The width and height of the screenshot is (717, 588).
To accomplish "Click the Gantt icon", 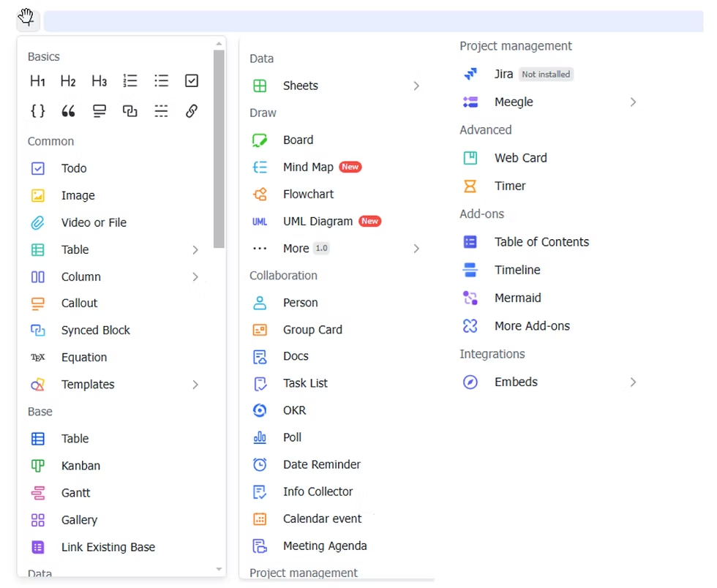I will 37,492.
